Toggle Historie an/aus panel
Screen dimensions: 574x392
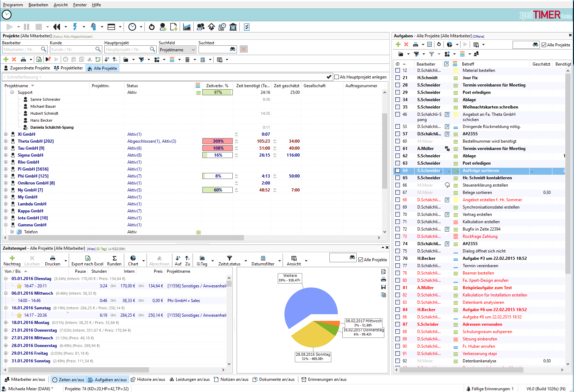coord(148,379)
